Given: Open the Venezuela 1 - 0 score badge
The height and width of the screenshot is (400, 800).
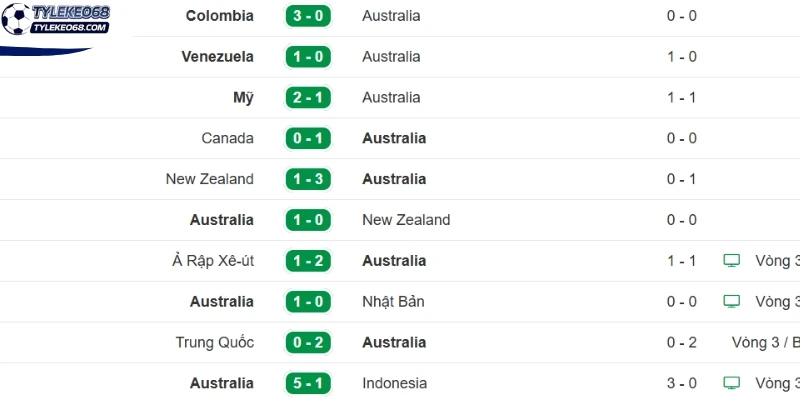Looking at the screenshot, I should 308,57.
